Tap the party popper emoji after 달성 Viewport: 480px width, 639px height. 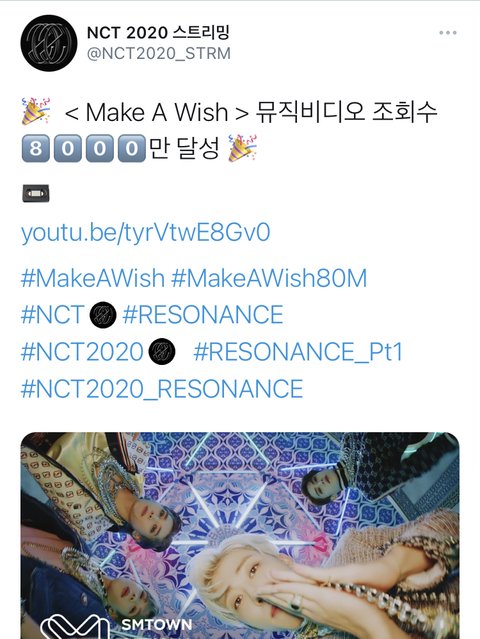(x=242, y=148)
